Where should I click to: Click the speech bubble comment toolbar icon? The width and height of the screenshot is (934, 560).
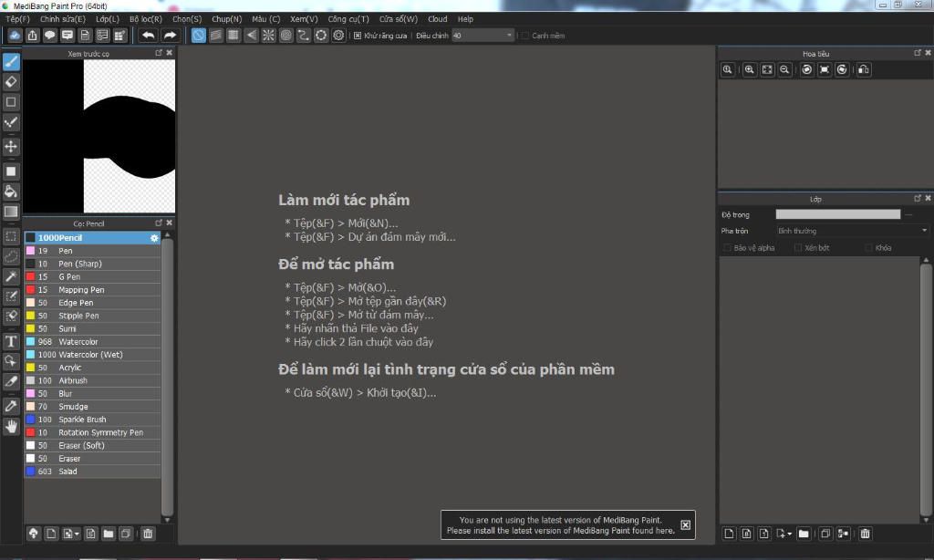(x=50, y=36)
